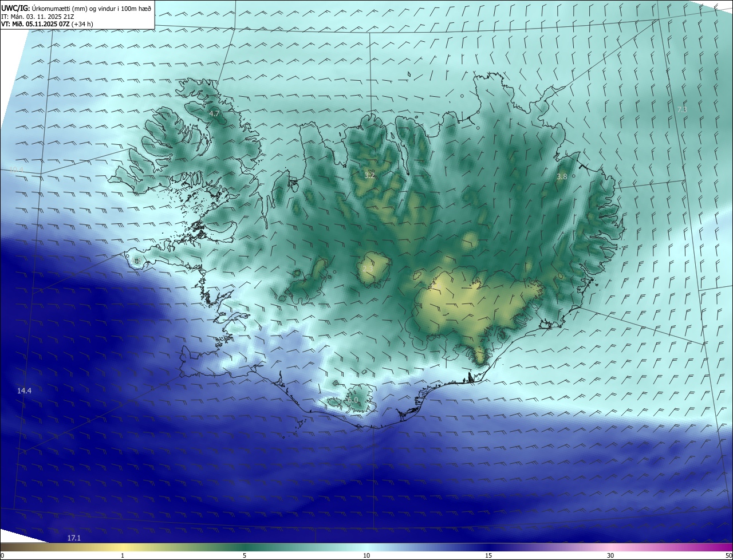The width and height of the screenshot is (733, 560).
Task: Click the 10 tick on the colour scale
Action: (366, 555)
